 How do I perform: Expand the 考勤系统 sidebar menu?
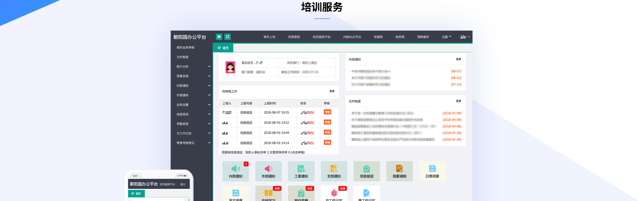[x=192, y=124]
